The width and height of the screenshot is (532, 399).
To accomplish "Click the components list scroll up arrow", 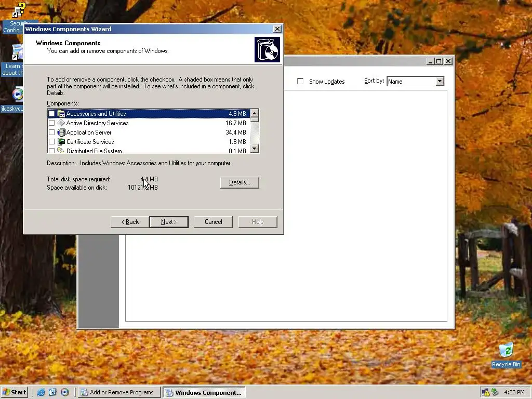I will tap(255, 113).
